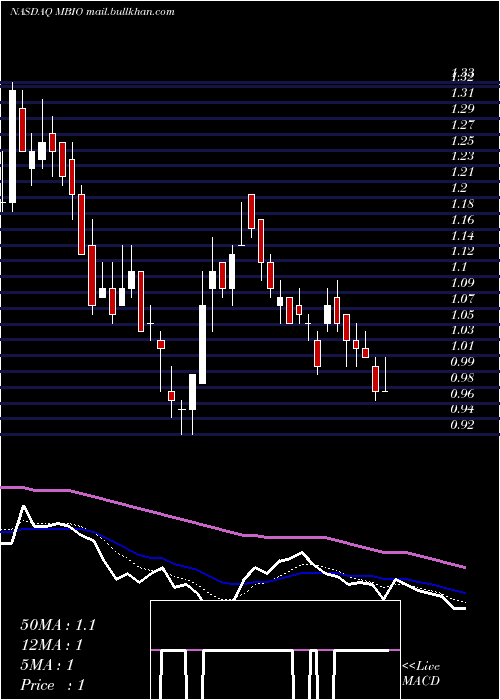This screenshot has height=700, width=500.
Task: Select the 1.2 price axis label
Action: [x=460, y=188]
